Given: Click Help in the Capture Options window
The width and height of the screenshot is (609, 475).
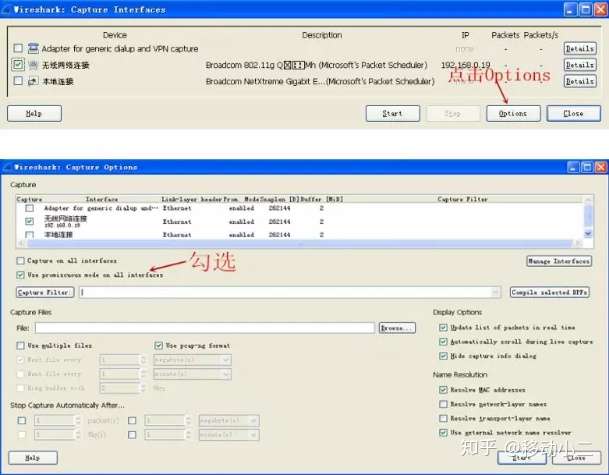Looking at the screenshot, I should [33, 458].
